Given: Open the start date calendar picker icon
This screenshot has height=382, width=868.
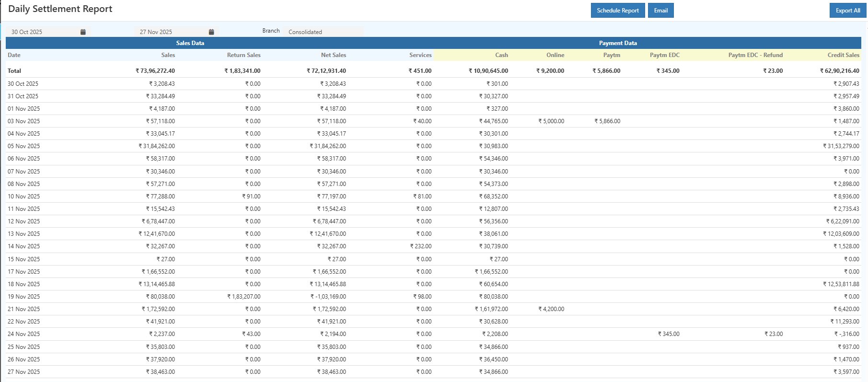Looking at the screenshot, I should pyautogui.click(x=83, y=32).
